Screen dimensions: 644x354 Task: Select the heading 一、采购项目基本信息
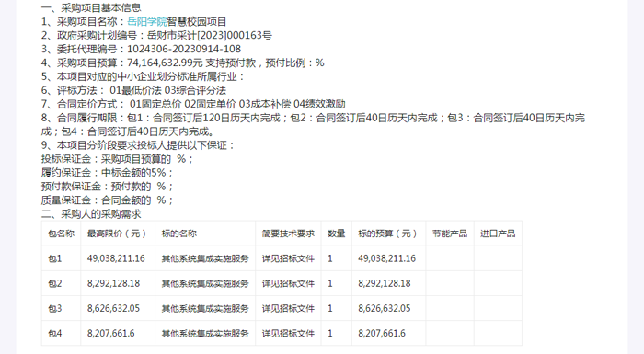[x=91, y=7]
